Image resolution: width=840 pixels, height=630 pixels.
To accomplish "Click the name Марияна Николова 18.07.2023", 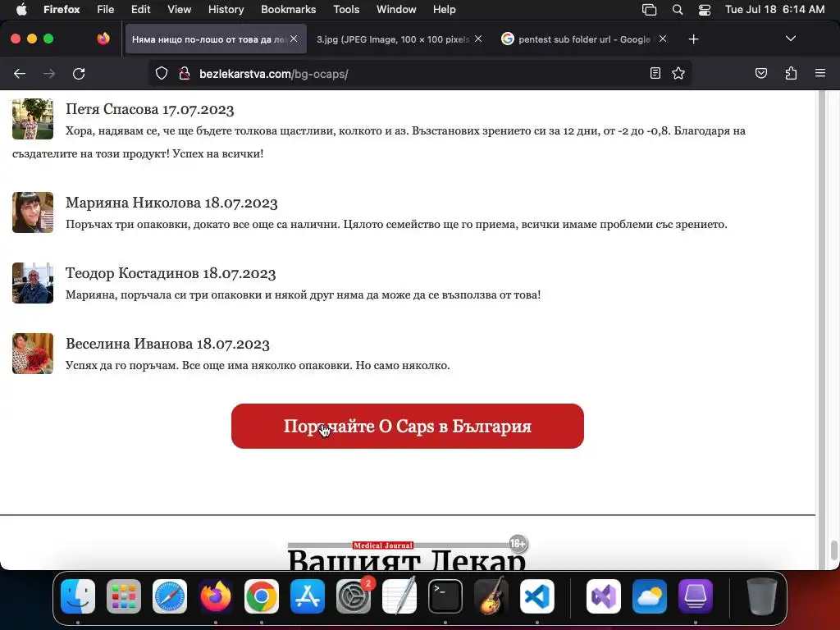I will [x=171, y=203].
